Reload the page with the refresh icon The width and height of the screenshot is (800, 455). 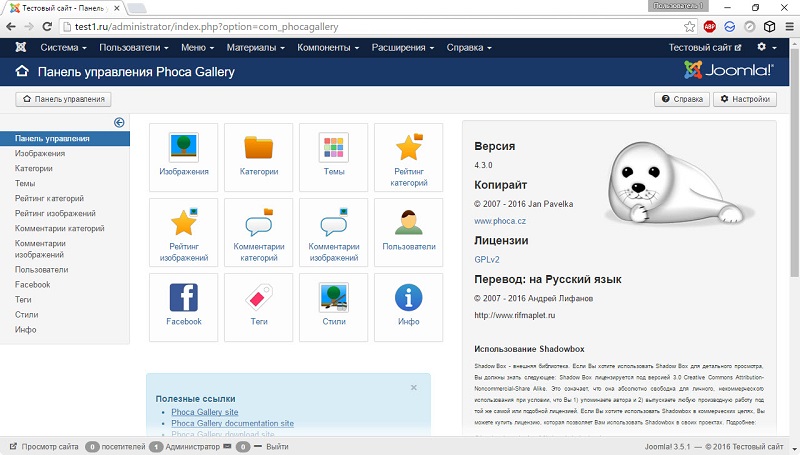[47, 27]
